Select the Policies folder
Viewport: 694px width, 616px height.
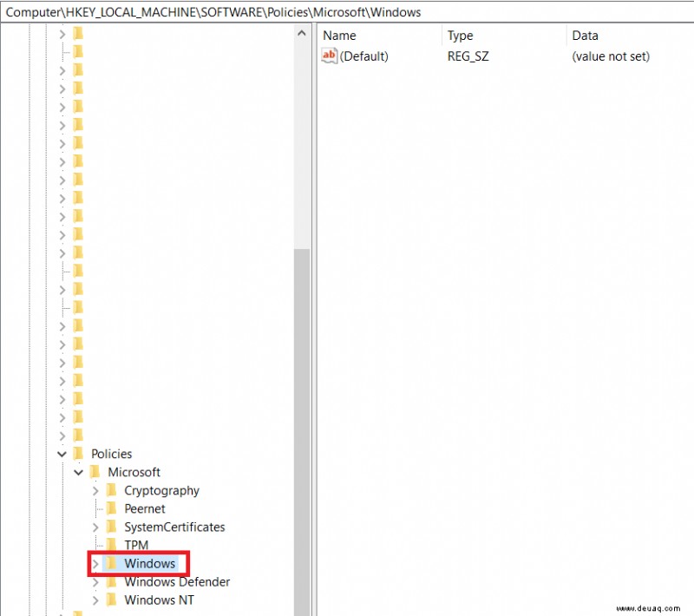(112, 454)
